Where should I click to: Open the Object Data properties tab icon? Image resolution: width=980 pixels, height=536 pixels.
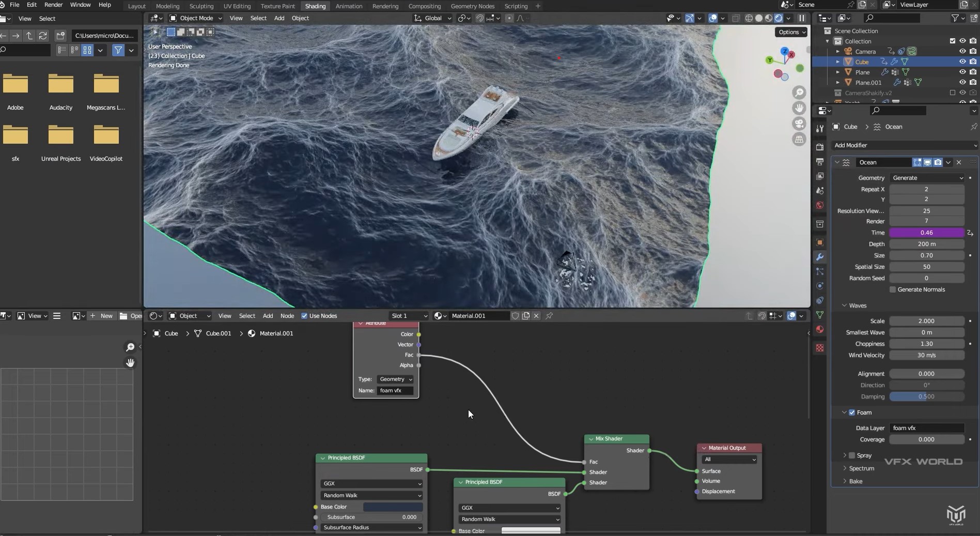pyautogui.click(x=819, y=315)
